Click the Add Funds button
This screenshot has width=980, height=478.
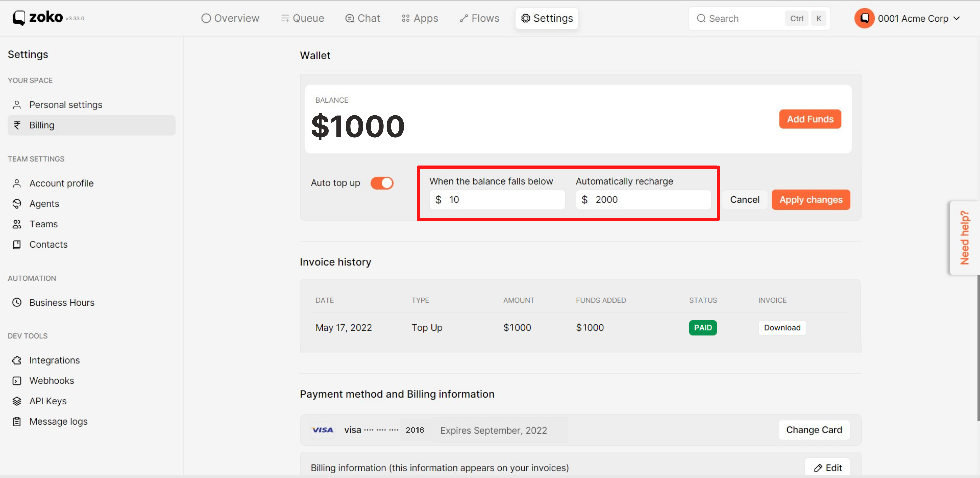(810, 119)
